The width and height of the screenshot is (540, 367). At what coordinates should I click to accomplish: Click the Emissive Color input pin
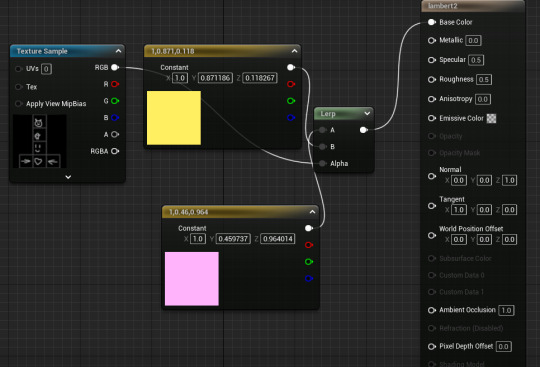(432, 118)
